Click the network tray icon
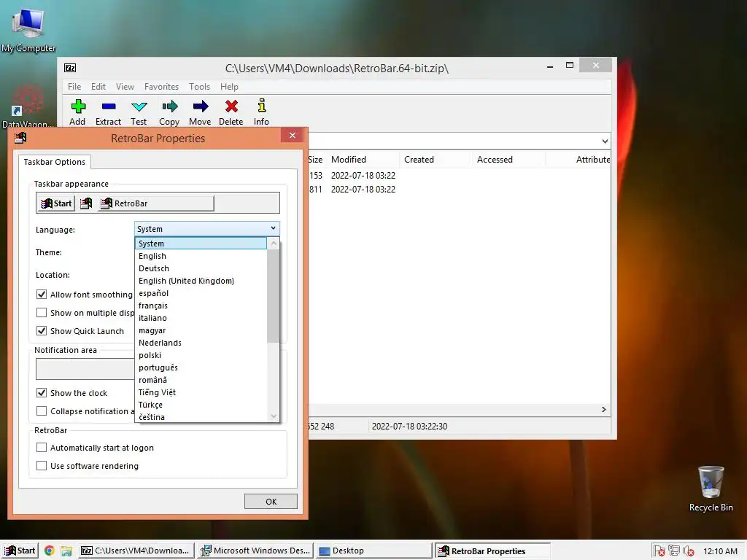The image size is (747, 560). [673, 551]
